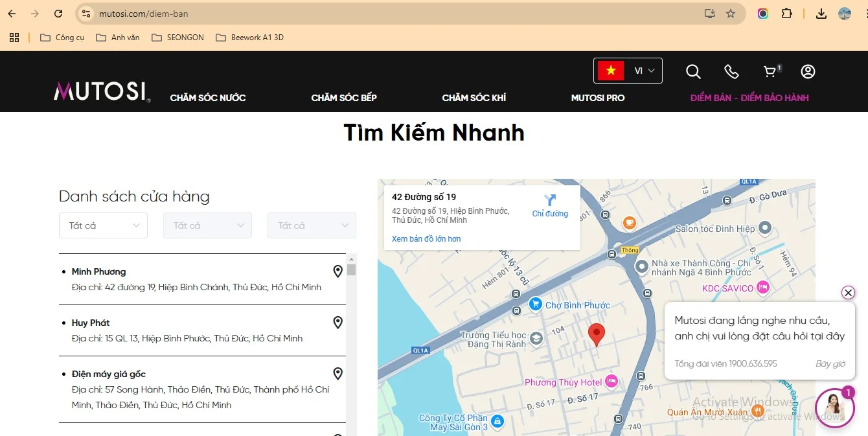Open the VI language dropdown
Image resolution: width=868 pixels, height=436 pixels.
click(643, 71)
